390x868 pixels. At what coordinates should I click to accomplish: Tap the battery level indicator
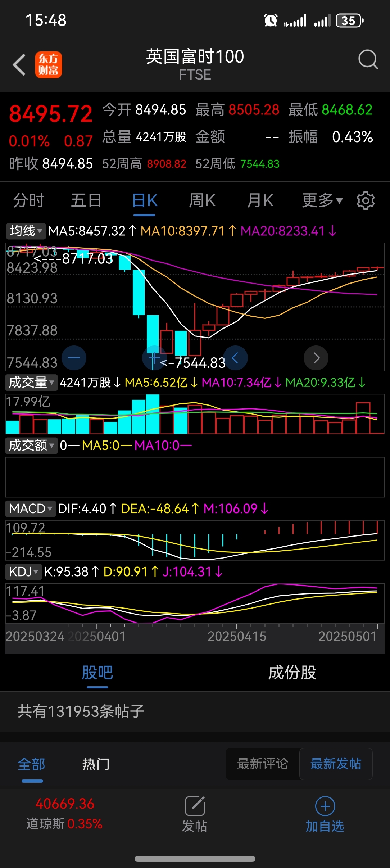(x=350, y=21)
